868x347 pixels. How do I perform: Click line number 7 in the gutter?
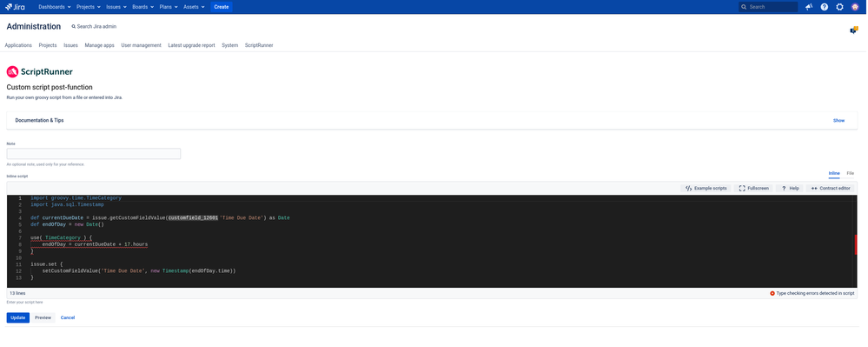pos(19,237)
